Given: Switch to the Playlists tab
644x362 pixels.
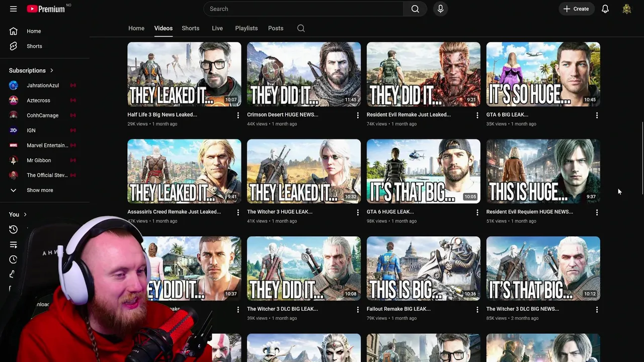Looking at the screenshot, I should pos(247,28).
